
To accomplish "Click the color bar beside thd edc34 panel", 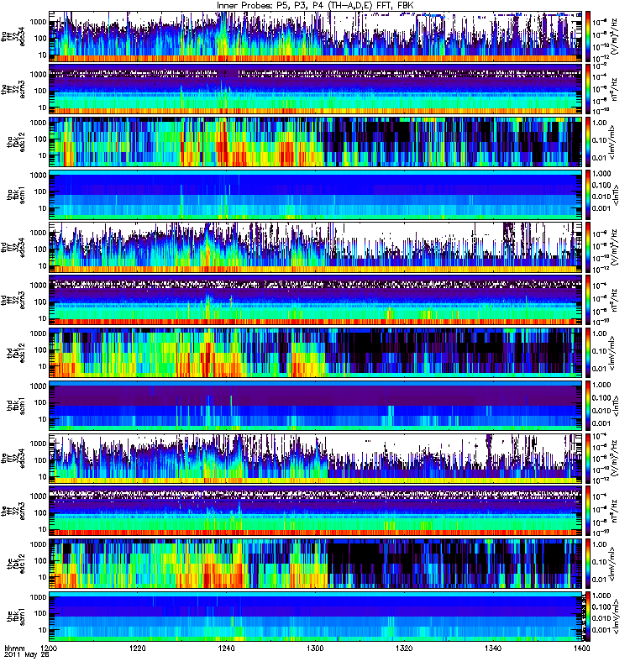I will point(587,247).
